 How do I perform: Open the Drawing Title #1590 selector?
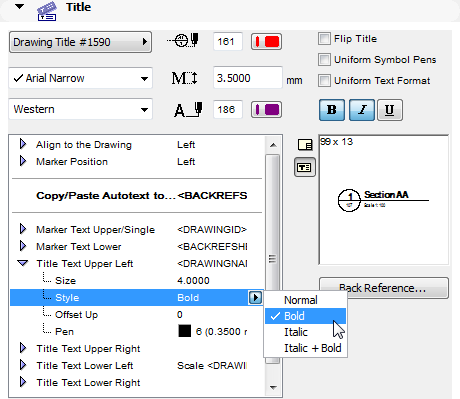(80, 42)
